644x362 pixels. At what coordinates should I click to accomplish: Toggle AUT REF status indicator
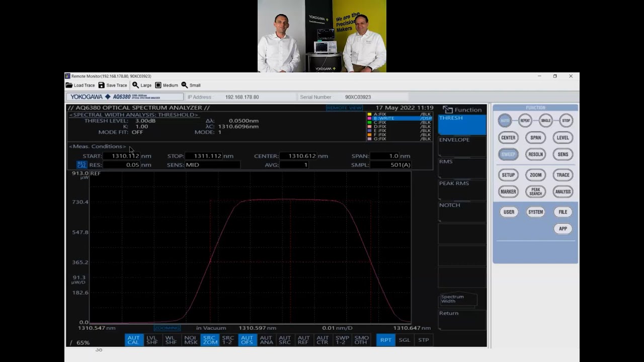[304, 340]
